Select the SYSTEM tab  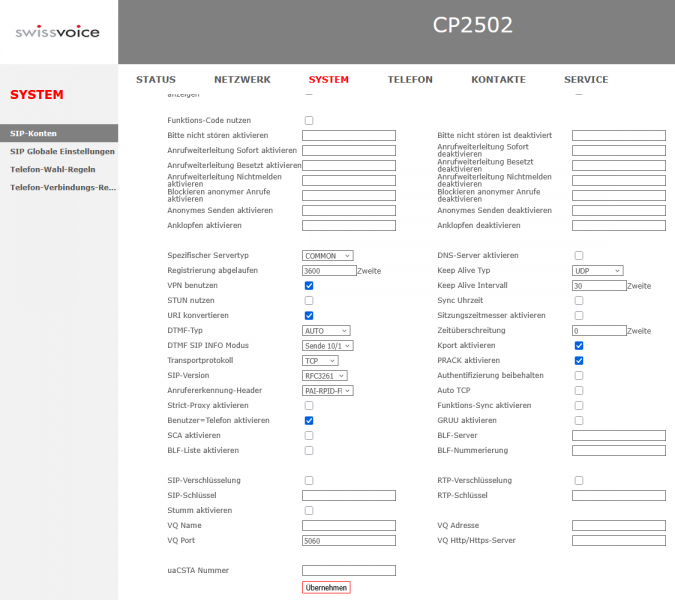(x=328, y=80)
